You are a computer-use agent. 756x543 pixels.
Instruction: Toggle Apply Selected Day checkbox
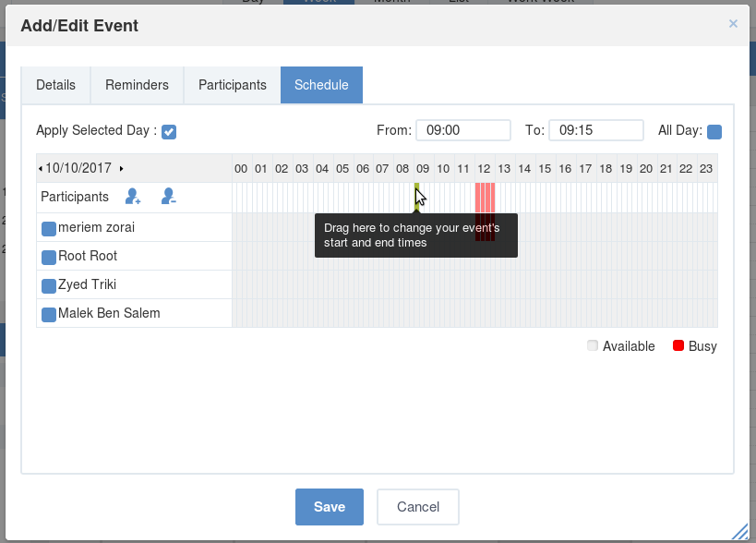pyautogui.click(x=169, y=132)
